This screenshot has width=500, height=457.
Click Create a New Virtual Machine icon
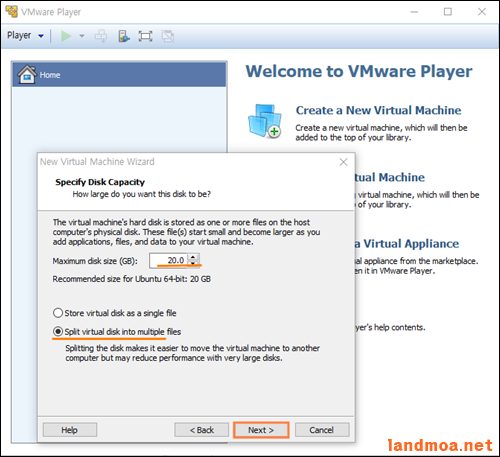[x=265, y=121]
